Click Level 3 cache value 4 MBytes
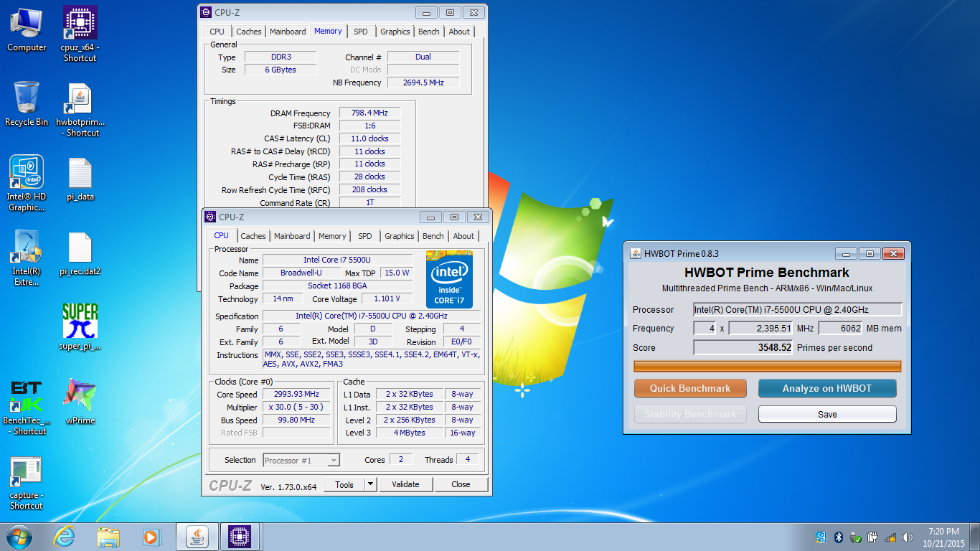 coord(409,433)
